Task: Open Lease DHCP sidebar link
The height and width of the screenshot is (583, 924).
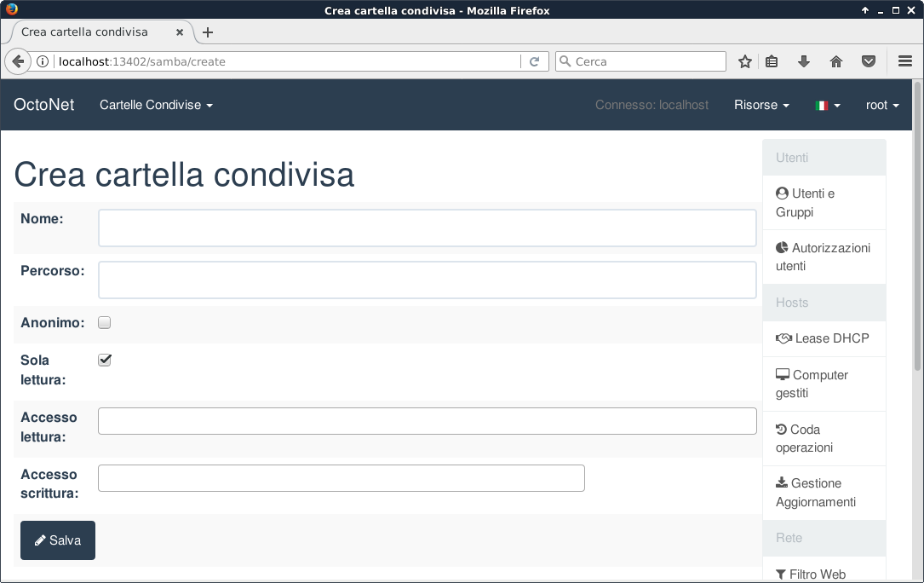Action: pos(824,338)
